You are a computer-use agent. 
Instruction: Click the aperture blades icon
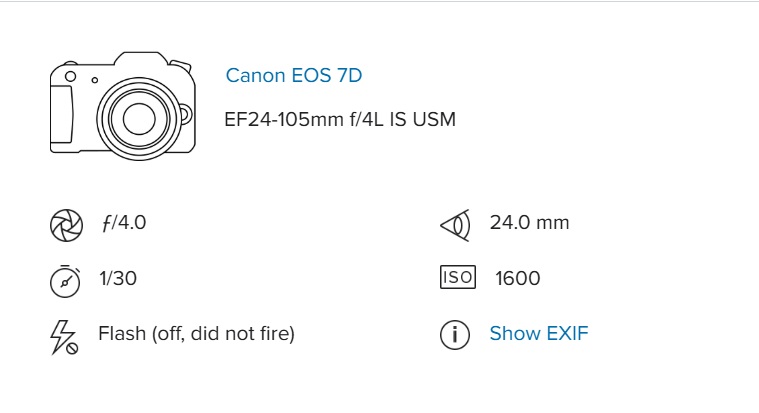(65, 226)
